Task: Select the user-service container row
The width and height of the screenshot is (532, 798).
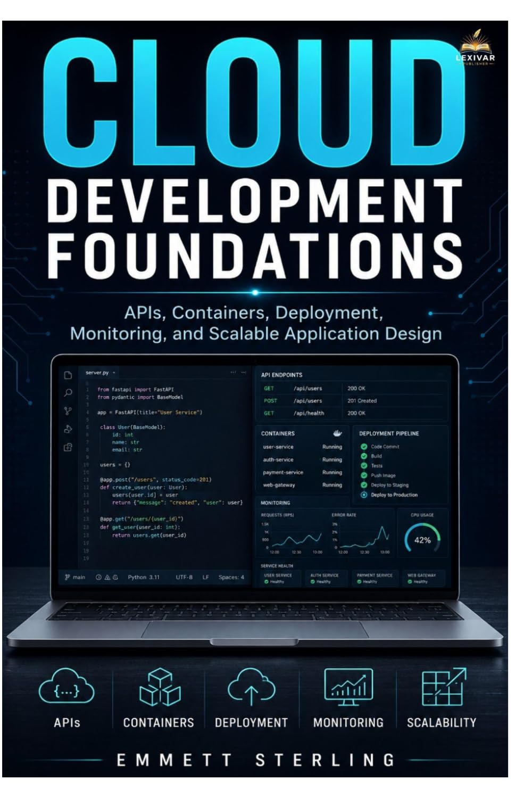Action: click(302, 447)
